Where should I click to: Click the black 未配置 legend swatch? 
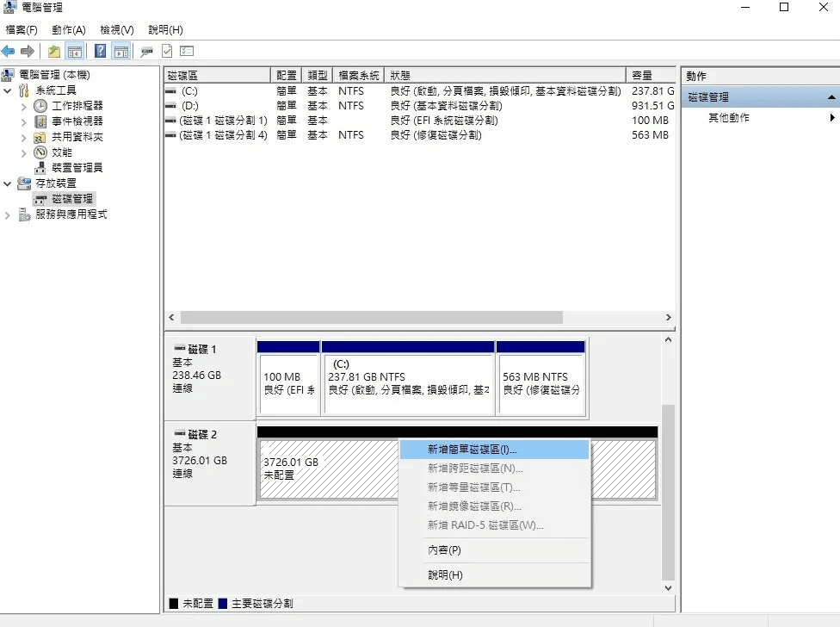pos(174,604)
